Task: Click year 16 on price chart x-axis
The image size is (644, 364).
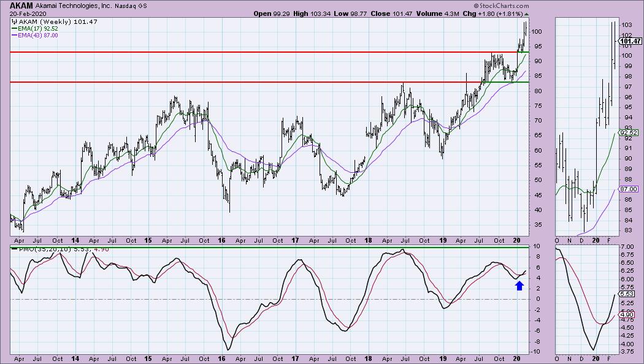Action: coord(221,240)
